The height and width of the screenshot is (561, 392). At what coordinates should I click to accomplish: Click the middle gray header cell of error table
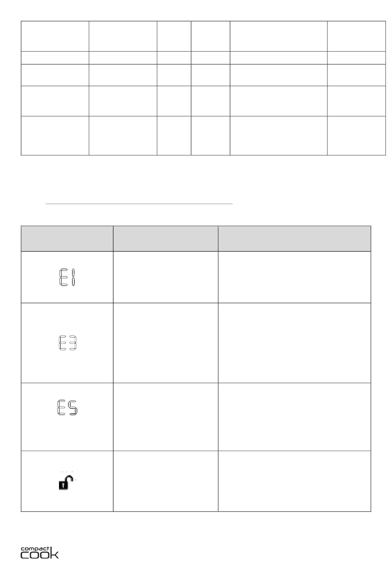pyautogui.click(x=165, y=238)
